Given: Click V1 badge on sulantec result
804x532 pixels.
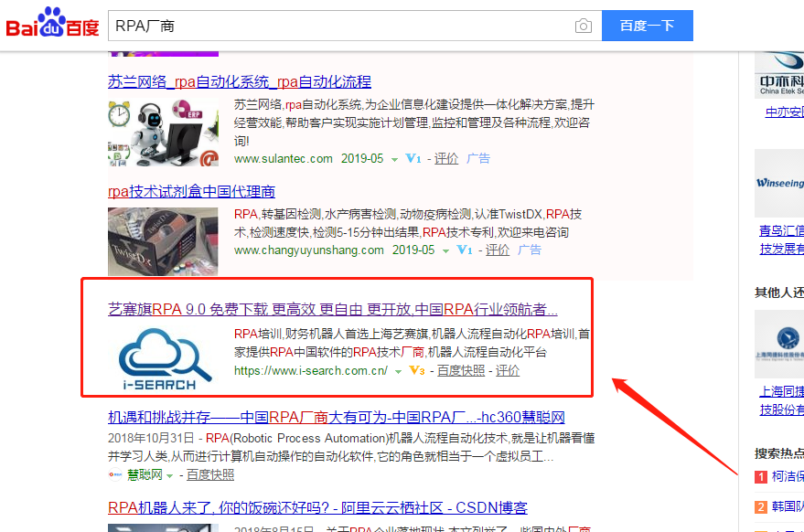Looking at the screenshot, I should coord(413,159).
